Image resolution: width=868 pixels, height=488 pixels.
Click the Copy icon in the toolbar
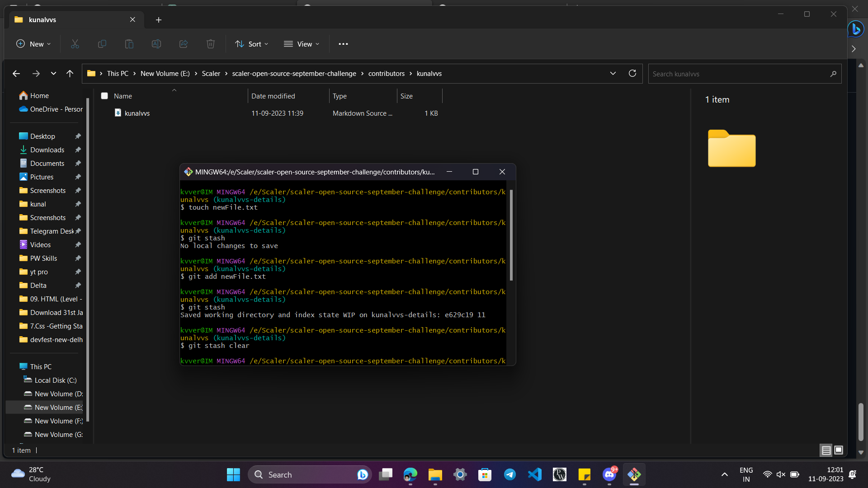[102, 44]
